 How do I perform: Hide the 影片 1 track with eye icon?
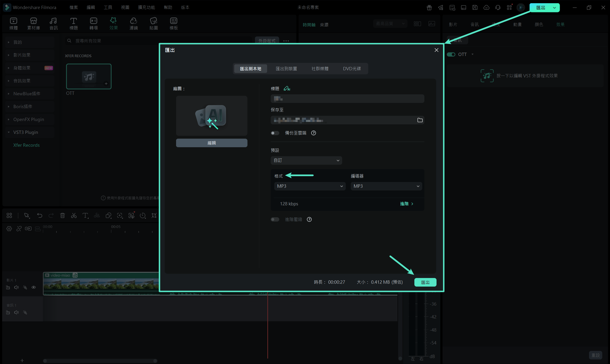click(x=34, y=288)
